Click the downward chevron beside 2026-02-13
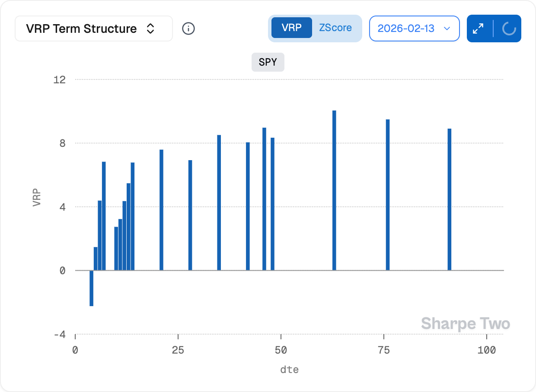Screen dimensions: 536x392 tap(447, 28)
